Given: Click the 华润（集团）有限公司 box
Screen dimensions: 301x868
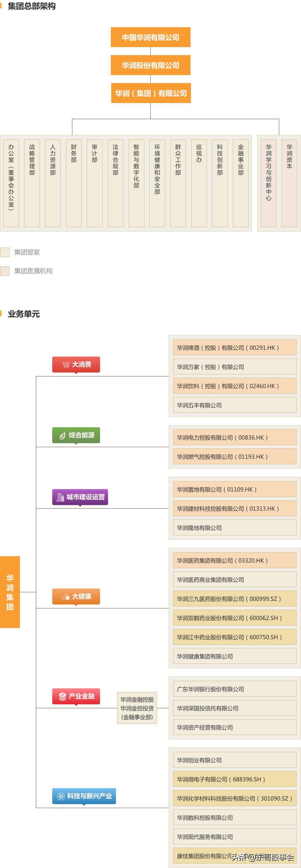Looking at the screenshot, I should [151, 93].
